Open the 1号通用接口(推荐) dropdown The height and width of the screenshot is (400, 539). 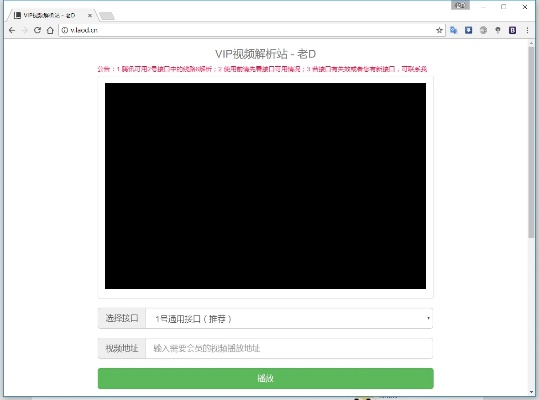[289, 319]
